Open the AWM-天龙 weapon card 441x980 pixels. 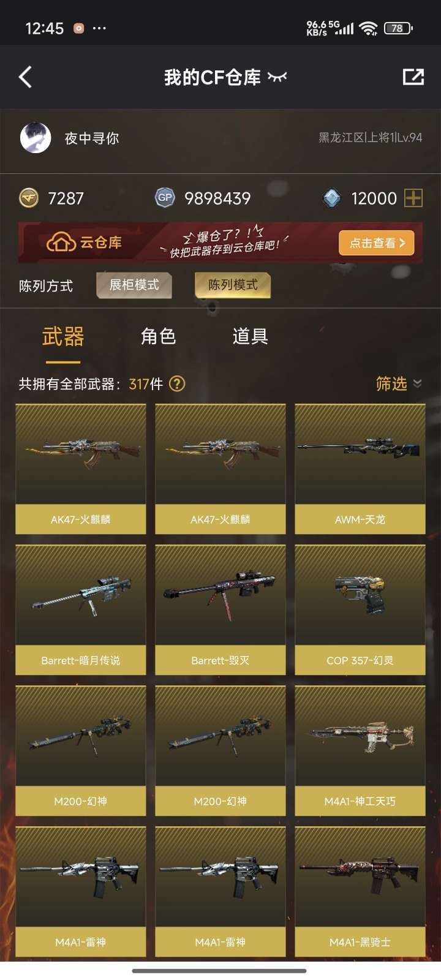coord(360,469)
